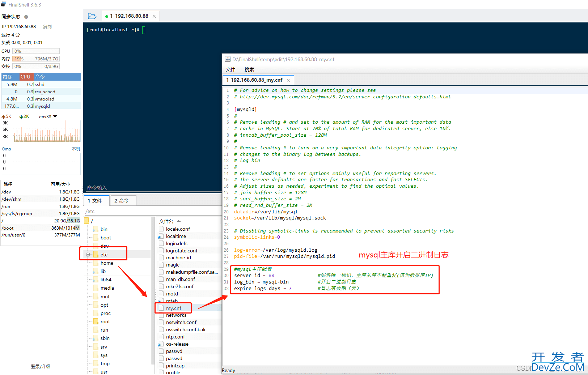Screen dimensions: 588x375
Task: Click the swap usage 0% bar
Action: (36, 66)
